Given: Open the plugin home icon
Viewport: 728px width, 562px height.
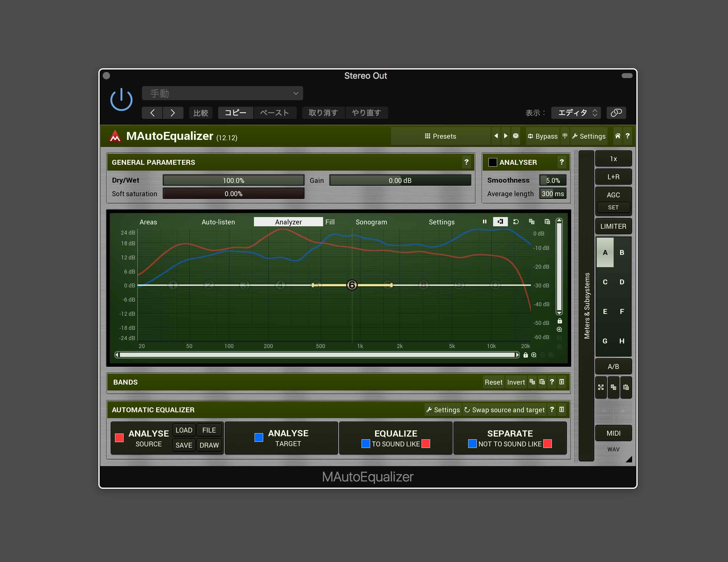Looking at the screenshot, I should (617, 136).
